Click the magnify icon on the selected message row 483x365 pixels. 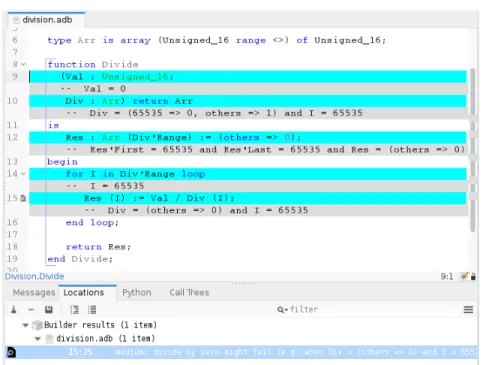pos(11,352)
